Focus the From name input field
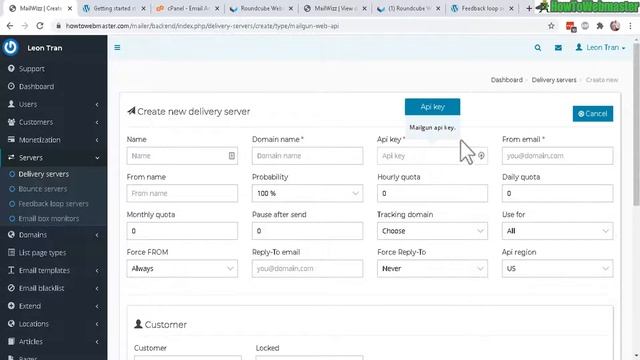 click(x=182, y=193)
